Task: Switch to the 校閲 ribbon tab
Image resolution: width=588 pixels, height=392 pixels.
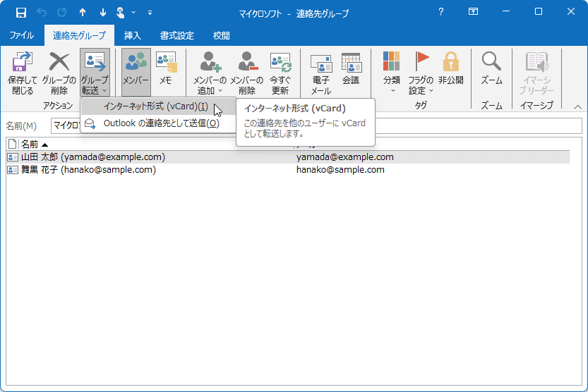Action: click(221, 35)
